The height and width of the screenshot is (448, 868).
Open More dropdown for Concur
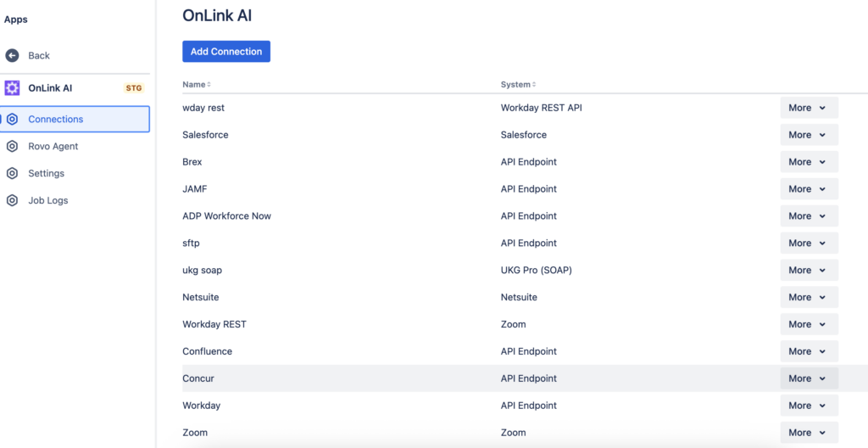pos(810,378)
